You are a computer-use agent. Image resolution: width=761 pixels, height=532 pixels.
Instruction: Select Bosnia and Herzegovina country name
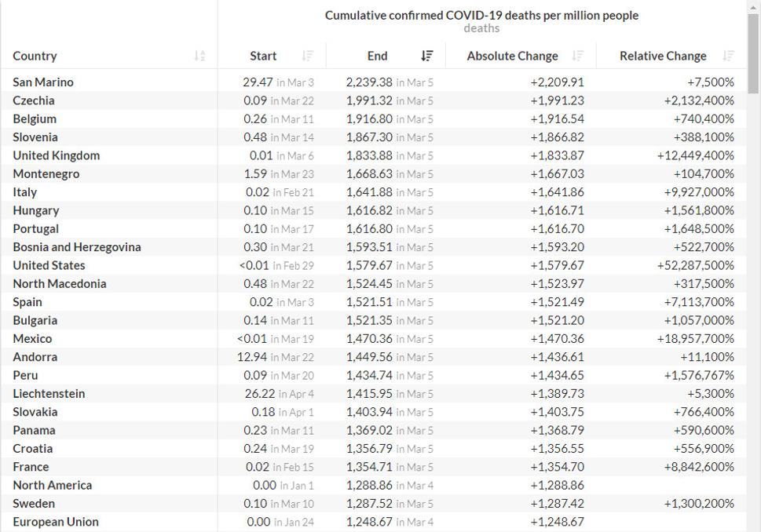point(77,247)
